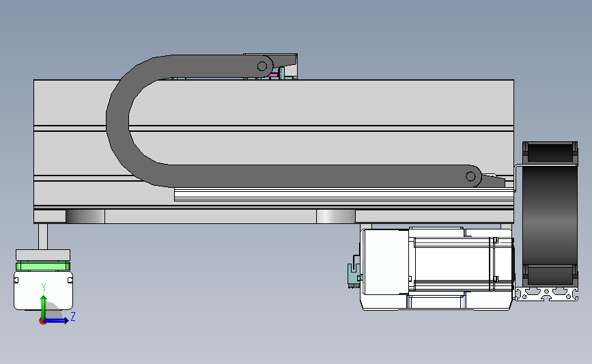Pick the light cylindrical spacer under the beam
The height and width of the screenshot is (364, 592).
336,216
